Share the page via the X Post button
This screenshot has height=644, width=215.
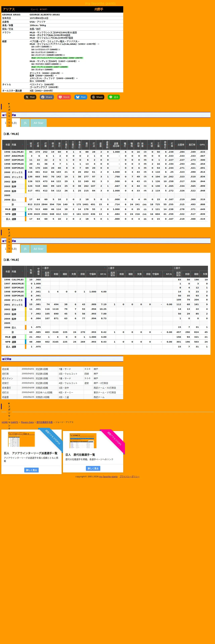pyautogui.click(x=30, y=97)
